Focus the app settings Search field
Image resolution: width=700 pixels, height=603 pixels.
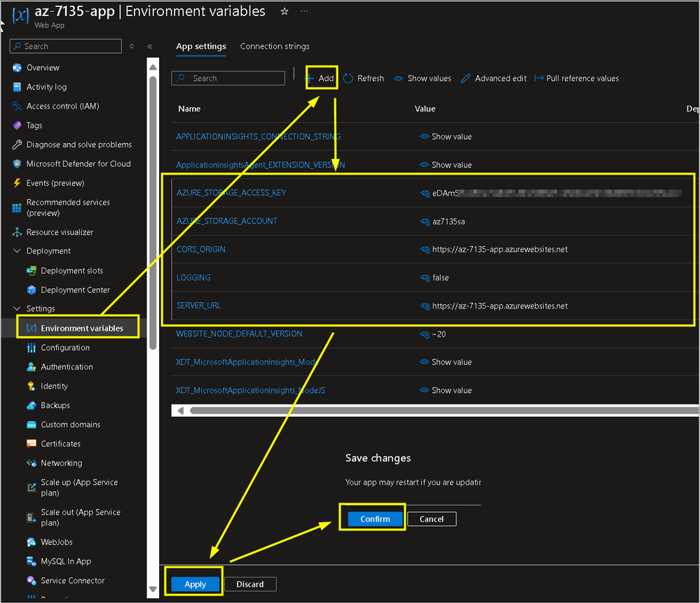click(228, 78)
